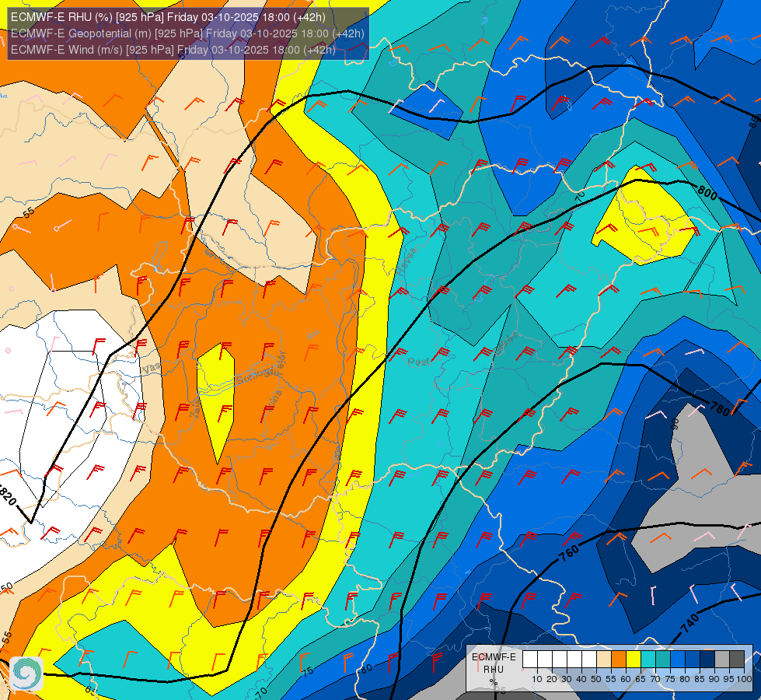Click the 820 geopotential contour label

pos(7,495)
